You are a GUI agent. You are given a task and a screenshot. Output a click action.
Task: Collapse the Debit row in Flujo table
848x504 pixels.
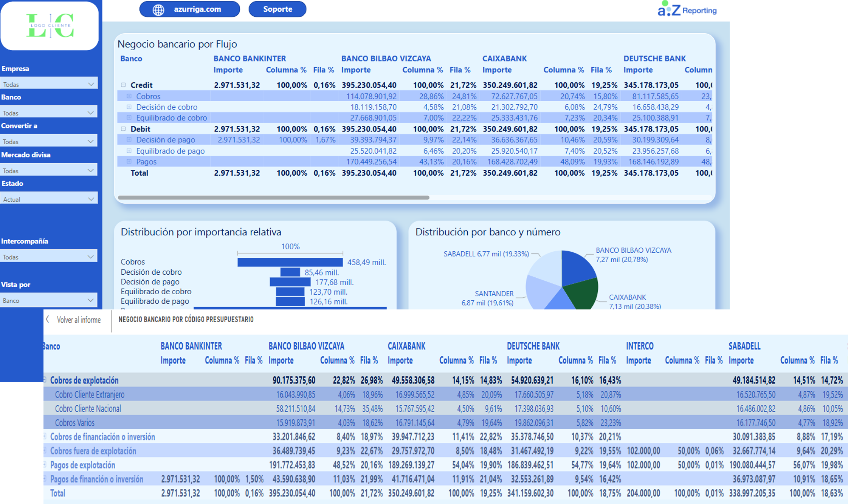(123, 129)
